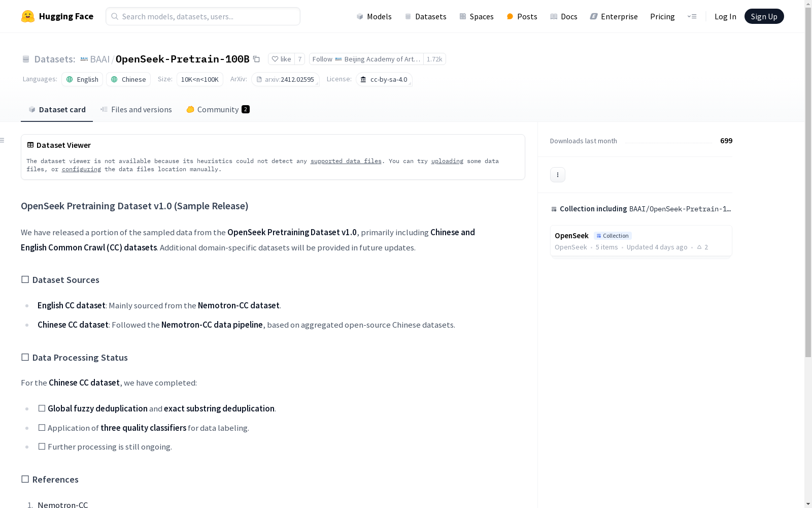The height and width of the screenshot is (508, 812).
Task: Click the Downloads last month label
Action: 584,141
